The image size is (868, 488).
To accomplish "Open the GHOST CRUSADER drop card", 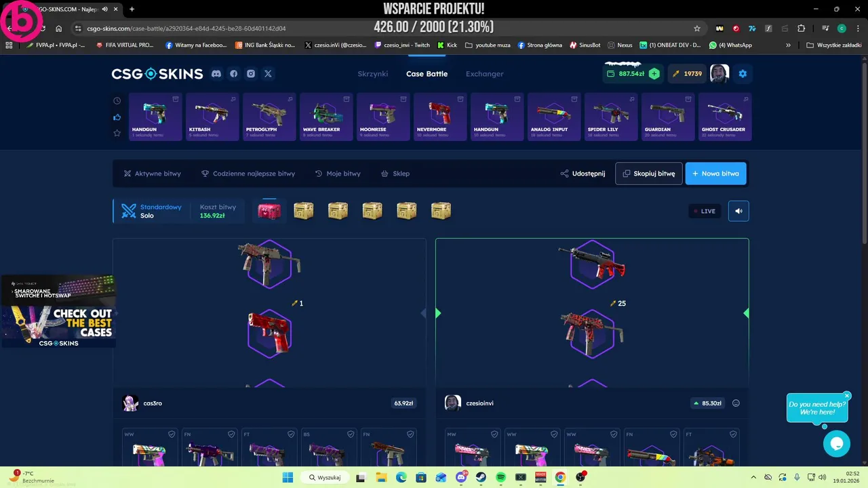I will click(x=725, y=117).
